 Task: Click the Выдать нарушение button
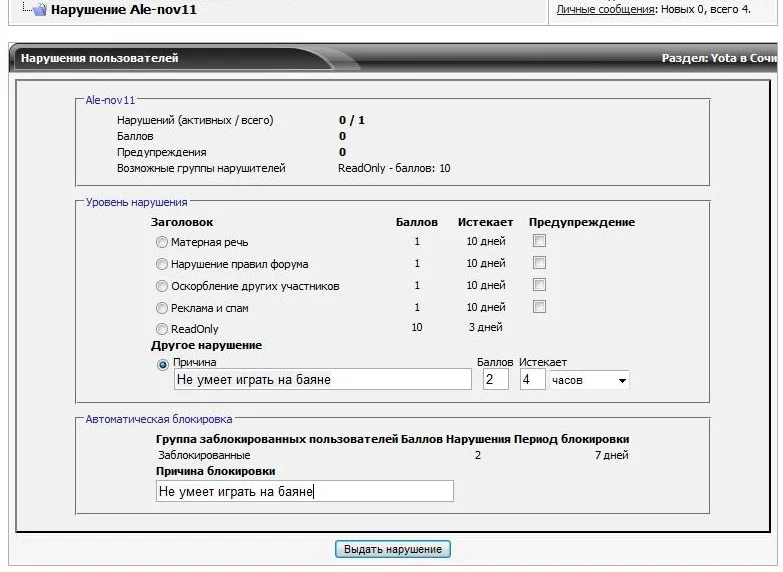pyautogui.click(x=392, y=549)
